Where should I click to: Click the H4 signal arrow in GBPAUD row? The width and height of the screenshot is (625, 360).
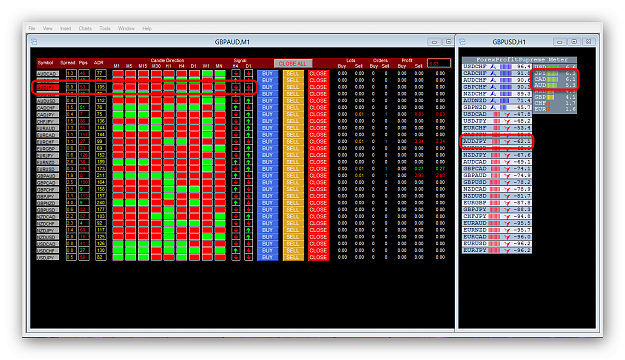[236, 175]
